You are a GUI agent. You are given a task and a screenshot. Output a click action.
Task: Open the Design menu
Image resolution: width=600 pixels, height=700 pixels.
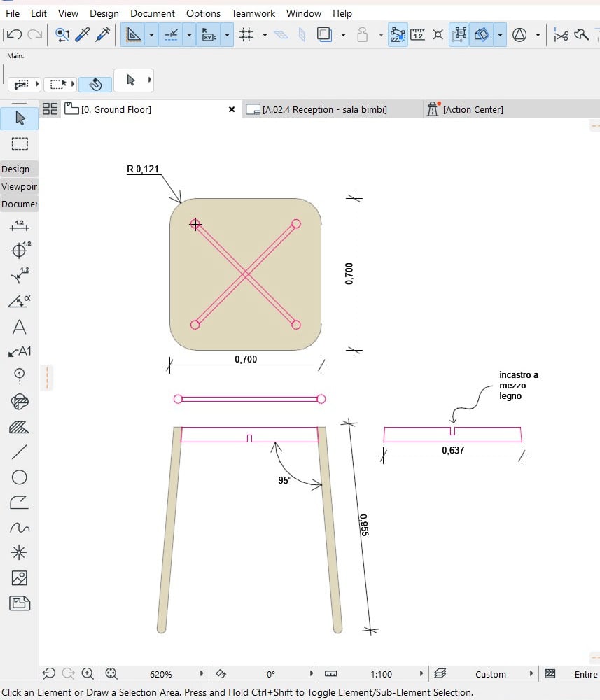[104, 13]
